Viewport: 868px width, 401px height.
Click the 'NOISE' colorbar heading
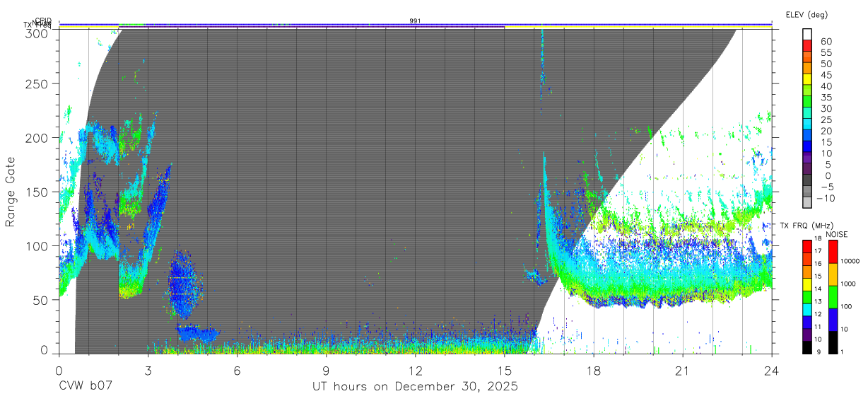[837, 234]
